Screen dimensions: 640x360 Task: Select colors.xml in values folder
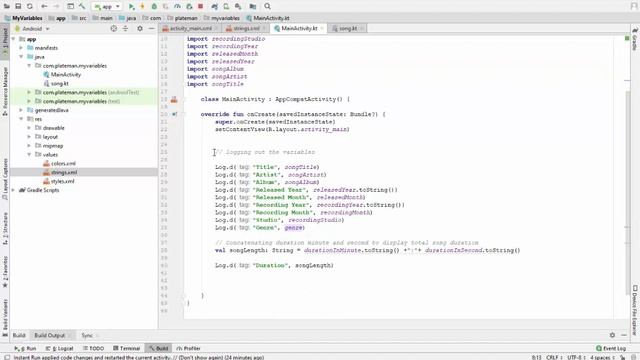(59, 164)
